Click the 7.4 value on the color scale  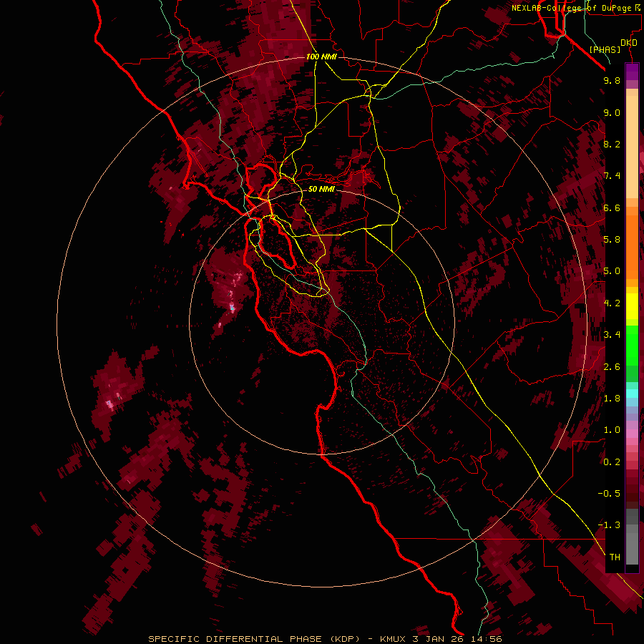[x=612, y=176]
